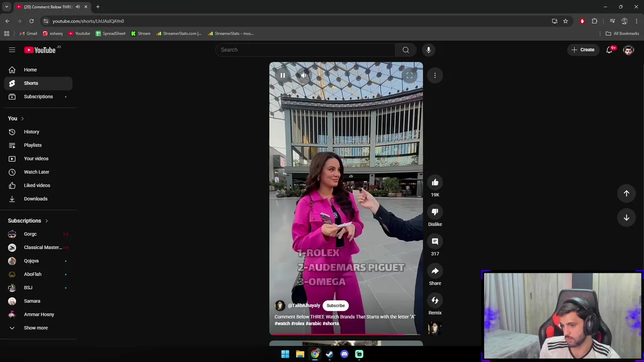Open the browser tab search dropdown
The height and width of the screenshot is (362, 644).
pyautogui.click(x=6, y=7)
